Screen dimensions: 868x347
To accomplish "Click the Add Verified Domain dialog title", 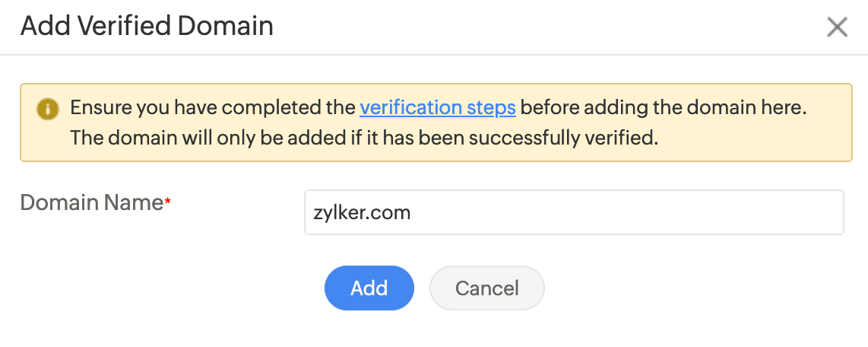I will pos(147,27).
